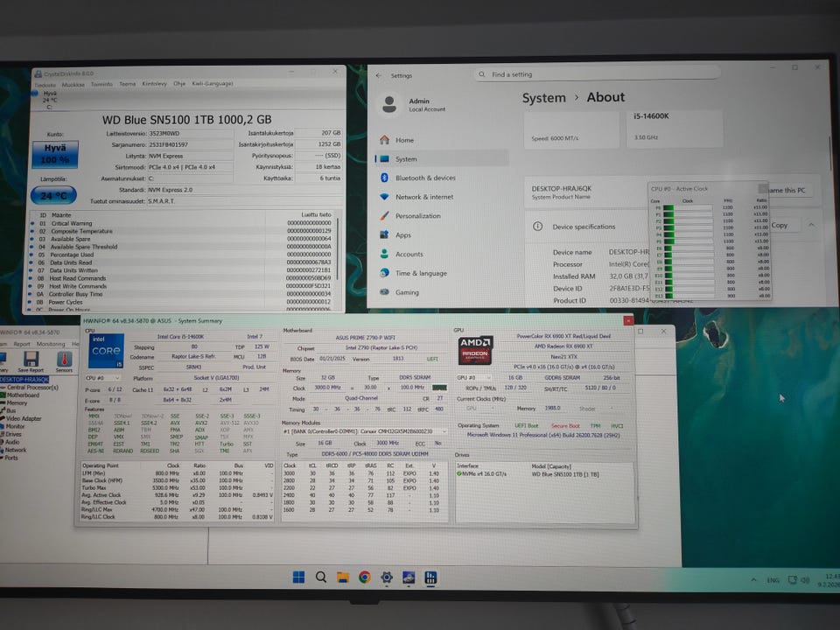Image resolution: width=840 pixels, height=630 pixels.
Task: Select Motherboard tree item in HWiNFO
Action: (23, 395)
